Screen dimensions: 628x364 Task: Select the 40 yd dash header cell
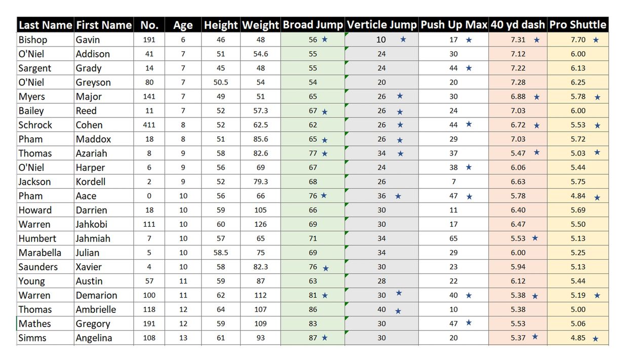pyautogui.click(x=518, y=25)
